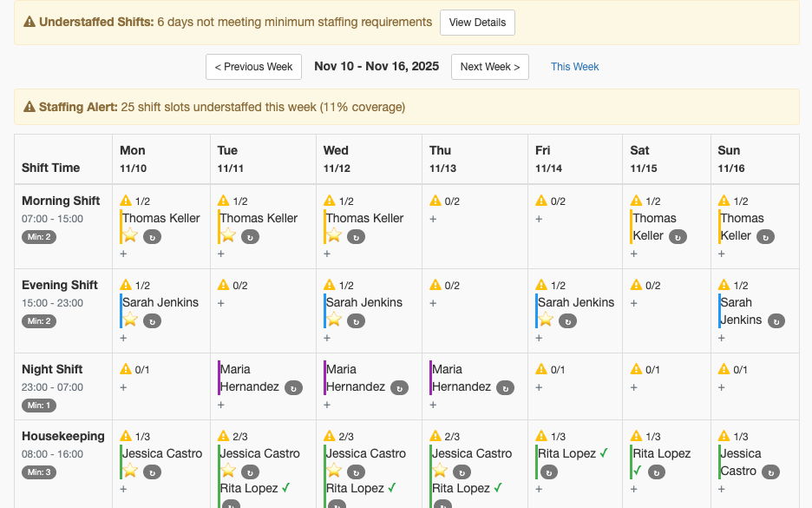Click star icon on Wednesday's Sarah Jenkins shift

coord(334,320)
